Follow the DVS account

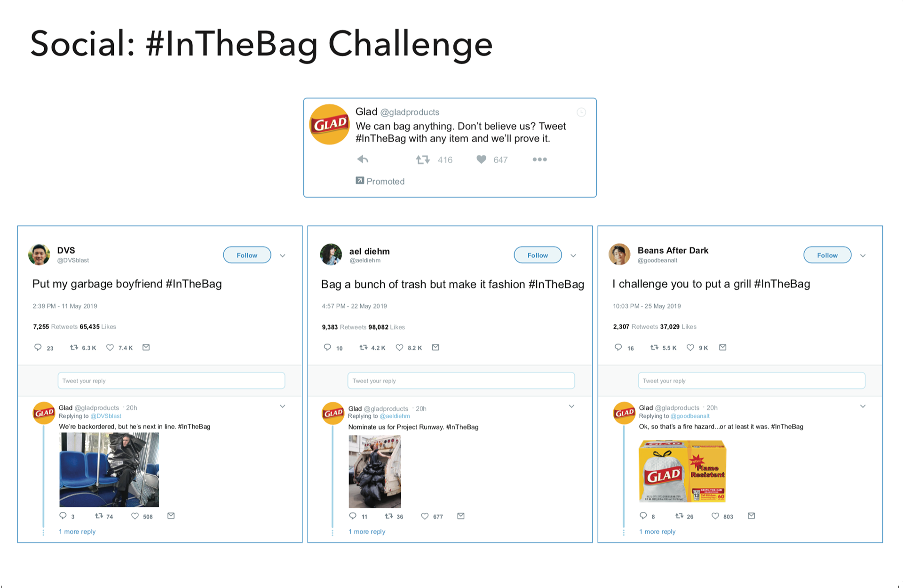(247, 255)
